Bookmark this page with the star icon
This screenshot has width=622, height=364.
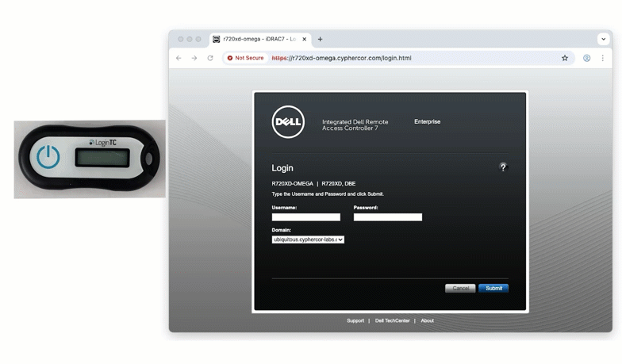tap(565, 58)
